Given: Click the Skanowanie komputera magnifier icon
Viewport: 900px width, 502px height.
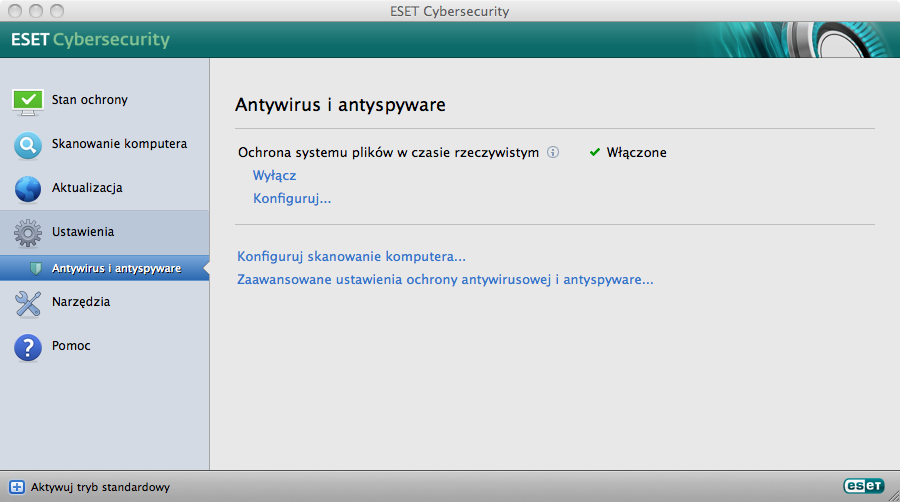Looking at the screenshot, I should tap(28, 146).
